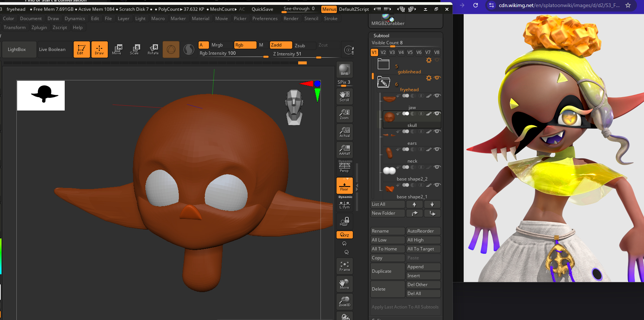This screenshot has height=320, width=644.
Task: Select the Scroll canvas tool
Action: pyautogui.click(x=344, y=96)
